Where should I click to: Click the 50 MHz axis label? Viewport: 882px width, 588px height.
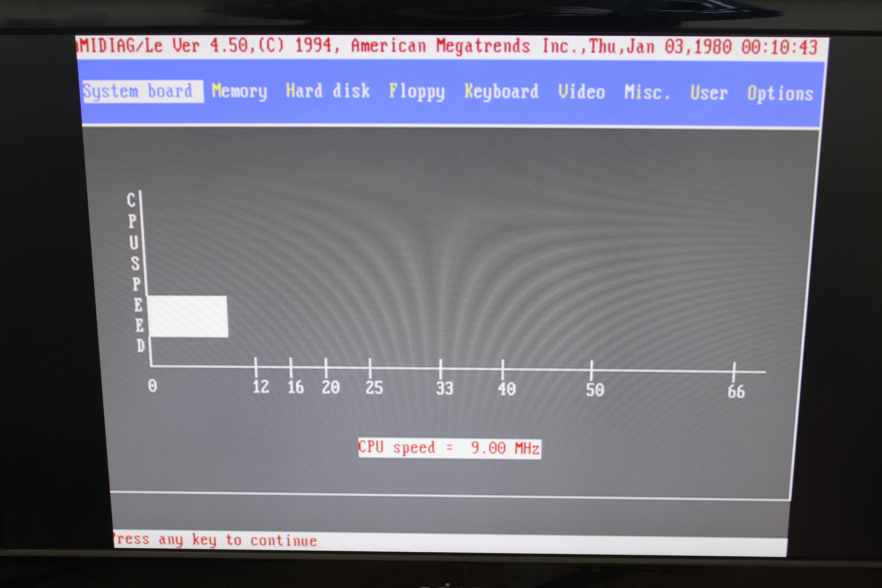point(595,390)
